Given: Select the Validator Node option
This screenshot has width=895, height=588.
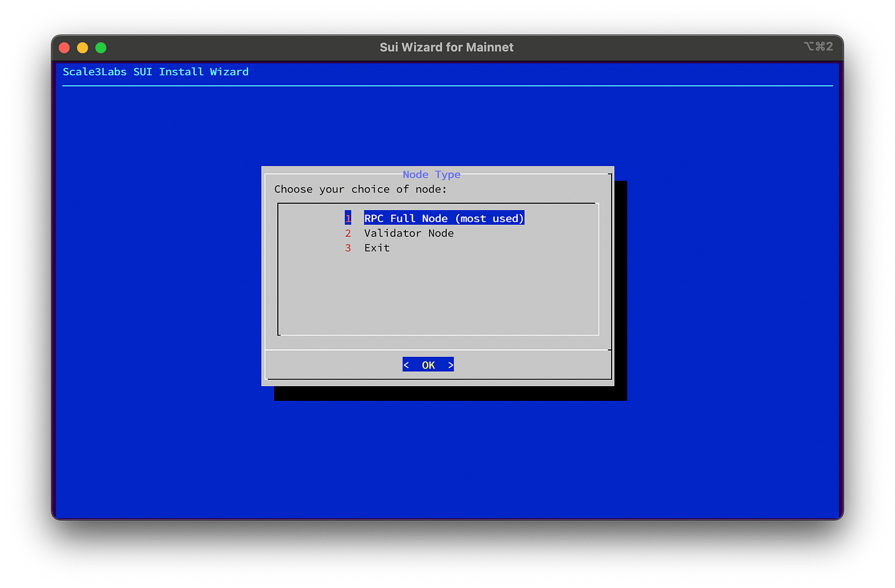Looking at the screenshot, I should [409, 233].
